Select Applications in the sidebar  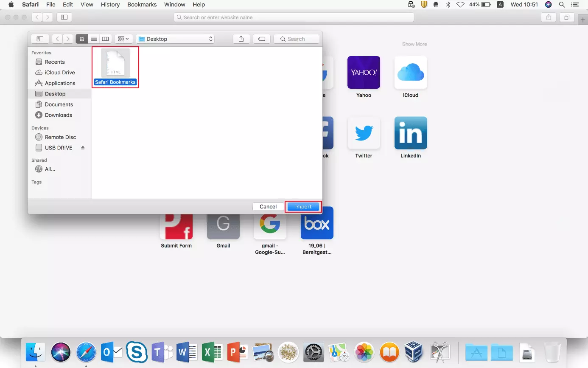(60, 83)
